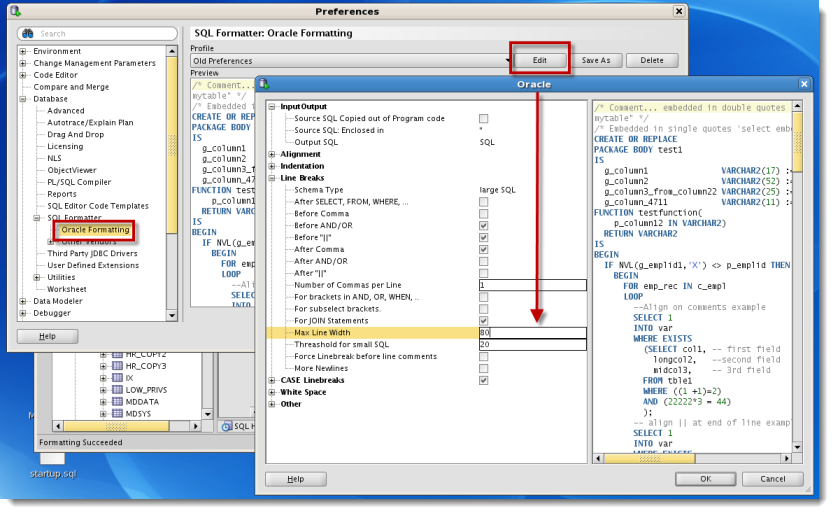The height and width of the screenshot is (514, 834).
Task: Select the NLS preferences item
Action: point(54,158)
